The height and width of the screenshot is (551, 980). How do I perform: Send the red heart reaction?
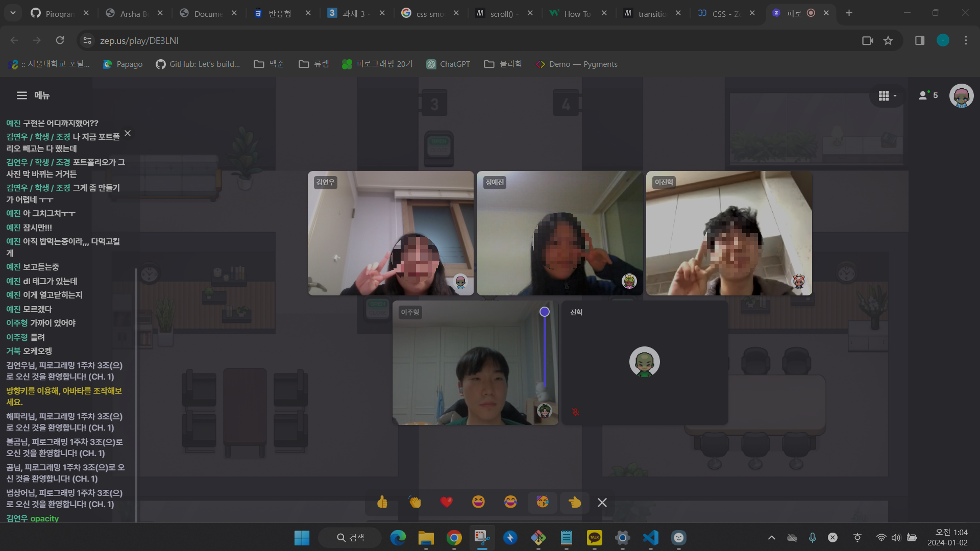[x=447, y=503]
